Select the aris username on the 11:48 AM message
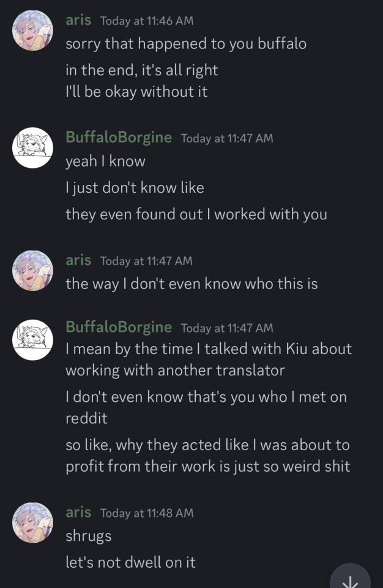 [78, 512]
